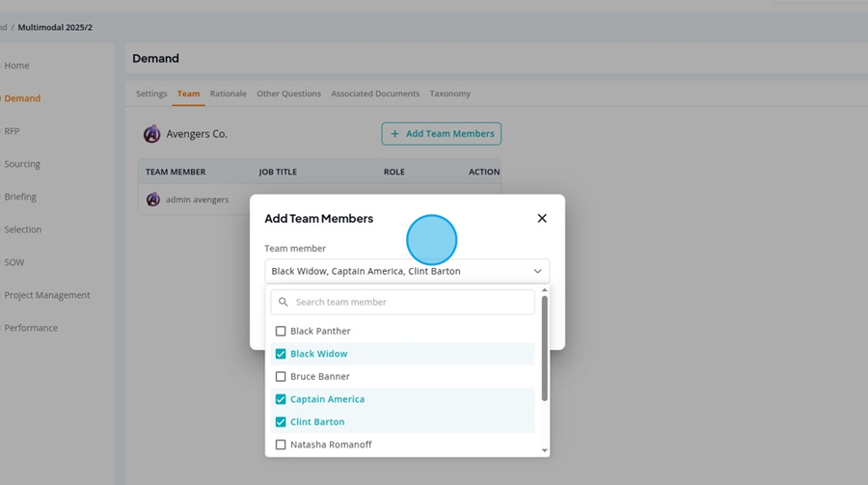Click the Avengers Co. logo icon
The width and height of the screenshot is (868, 485).
tap(151, 134)
